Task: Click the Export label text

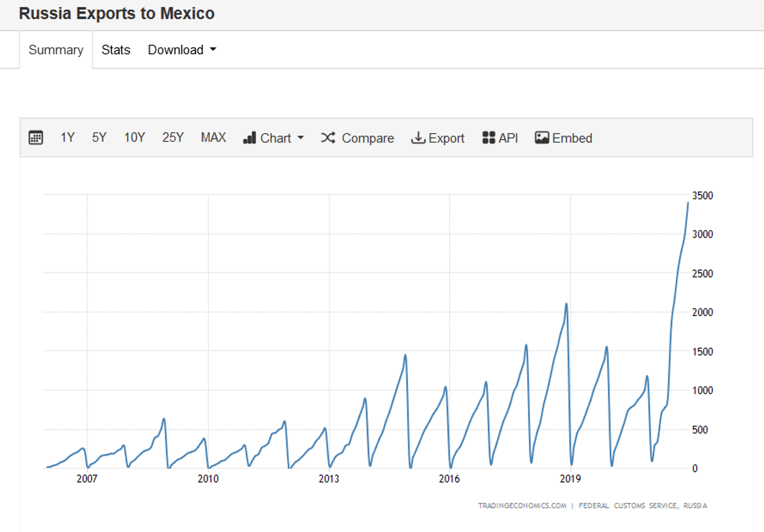Action: [x=446, y=138]
